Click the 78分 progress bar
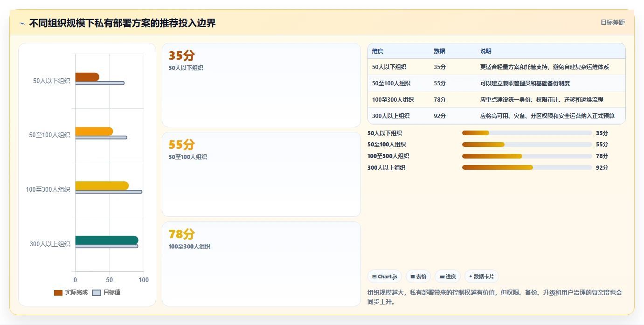The height and width of the screenshot is (325, 644). [x=527, y=156]
